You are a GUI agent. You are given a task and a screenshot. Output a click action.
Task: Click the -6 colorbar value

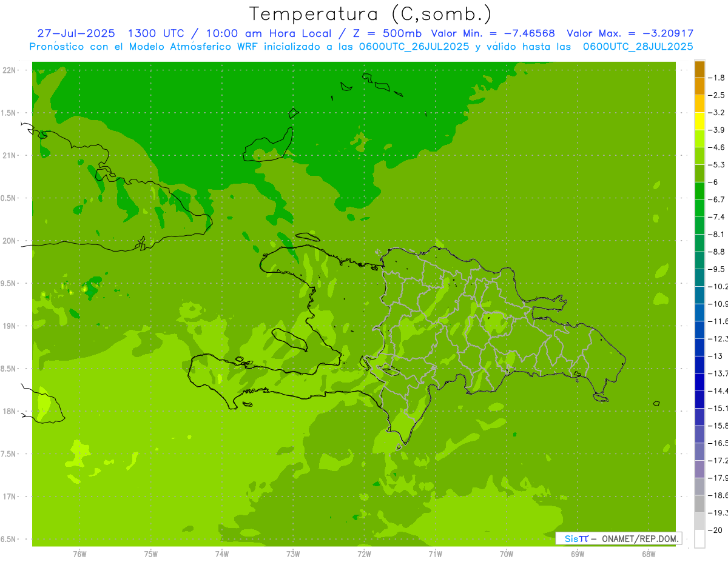point(715,182)
